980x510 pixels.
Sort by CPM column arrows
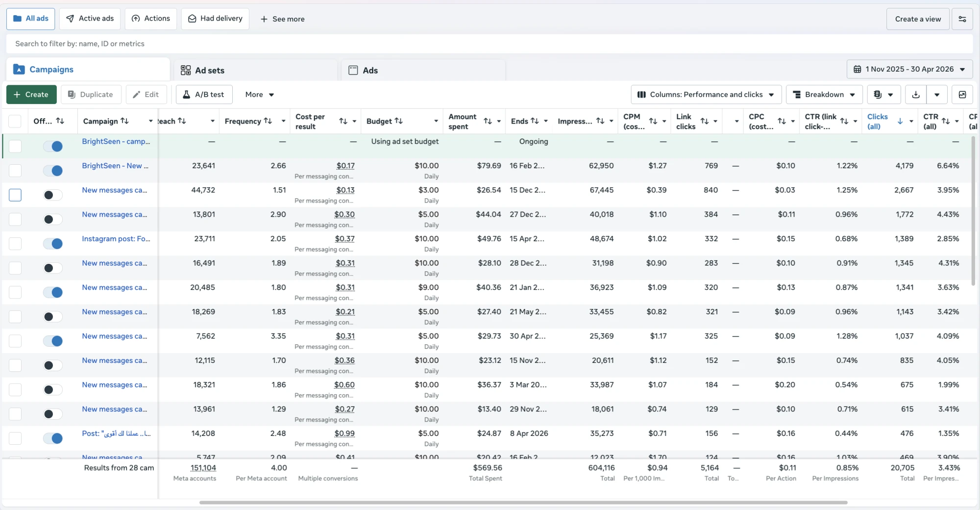pos(653,121)
